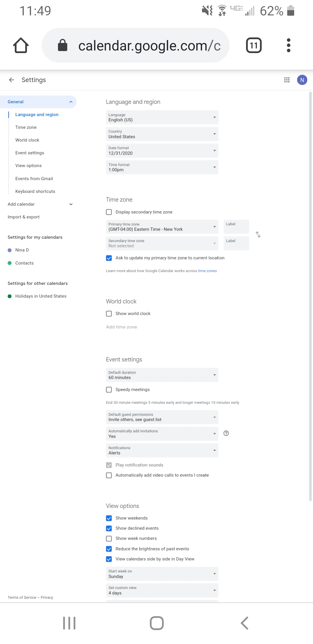Check the Show world clock box
Screen dimensions: 313x644
(x=109, y=314)
